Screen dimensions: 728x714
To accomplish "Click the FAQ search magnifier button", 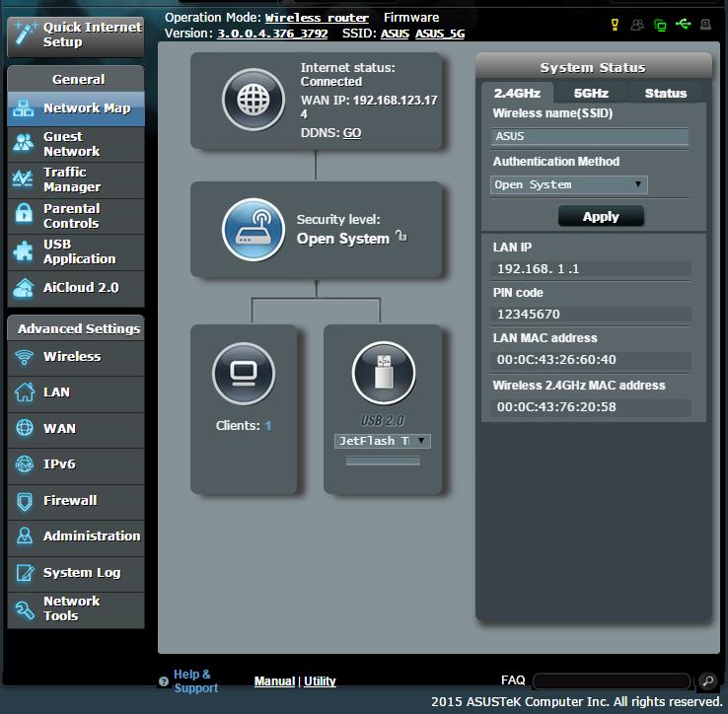I will 707,681.
